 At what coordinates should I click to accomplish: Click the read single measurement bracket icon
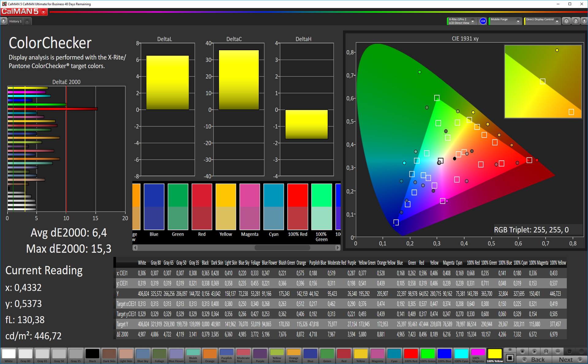point(546,351)
